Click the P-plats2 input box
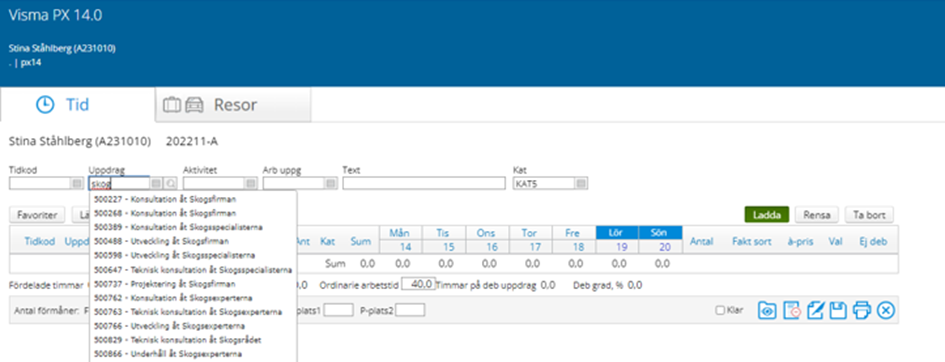This screenshot has height=362, width=945. 410,310
